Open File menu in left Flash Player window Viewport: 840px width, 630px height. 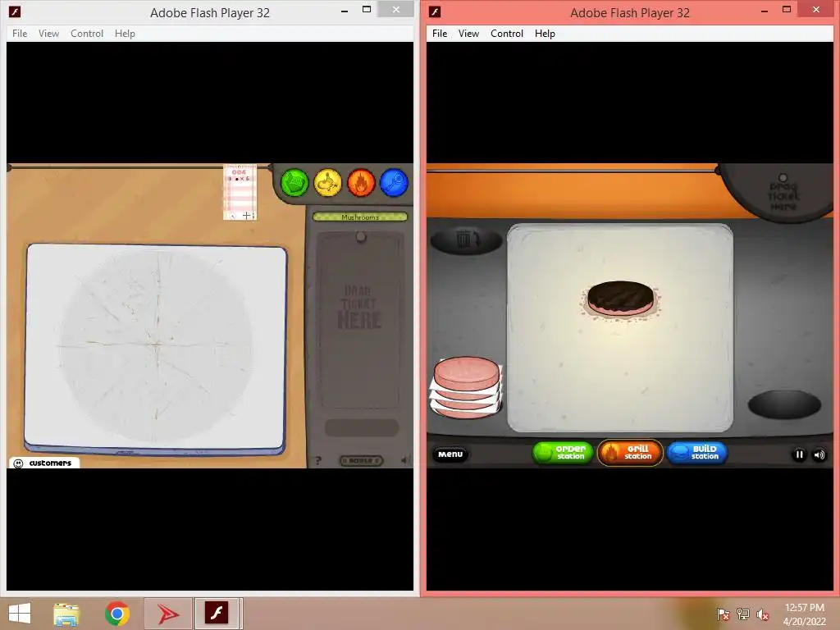pyautogui.click(x=20, y=33)
